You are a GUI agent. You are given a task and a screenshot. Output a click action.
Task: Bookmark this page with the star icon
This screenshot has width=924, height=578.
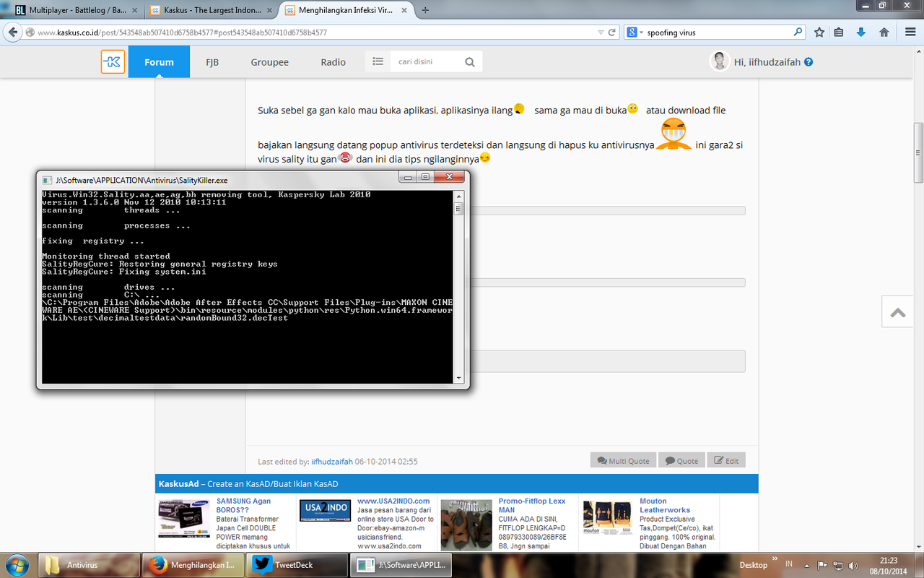coord(819,33)
